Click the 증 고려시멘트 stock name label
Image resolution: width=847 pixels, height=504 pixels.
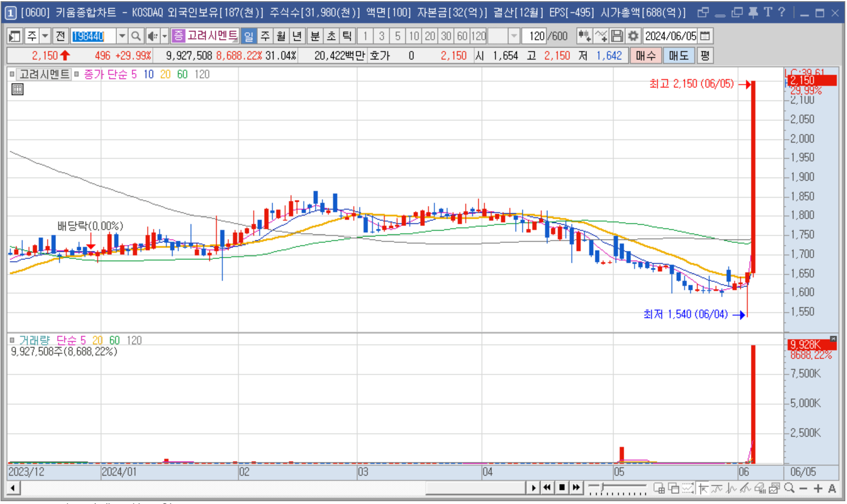coord(205,36)
